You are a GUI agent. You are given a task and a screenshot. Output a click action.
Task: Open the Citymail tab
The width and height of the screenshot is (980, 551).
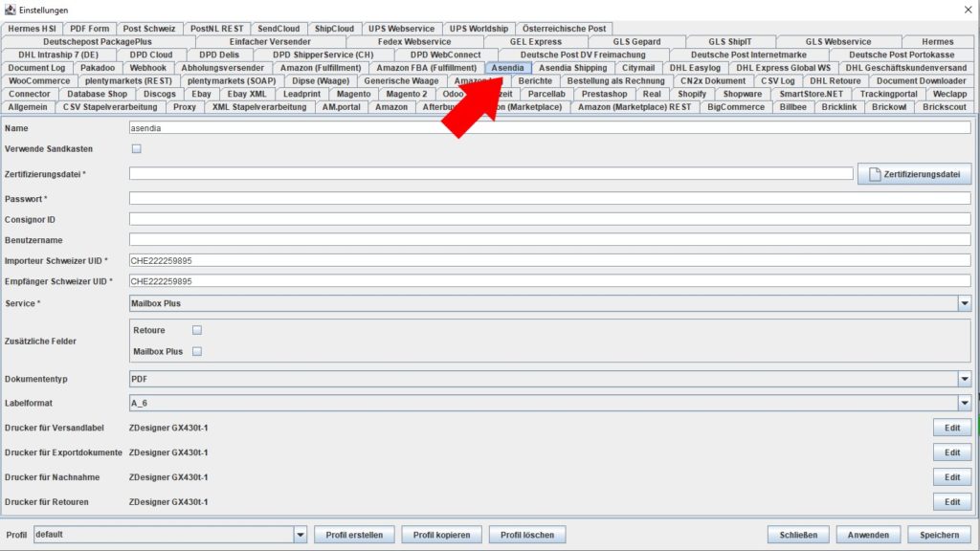[x=638, y=68]
